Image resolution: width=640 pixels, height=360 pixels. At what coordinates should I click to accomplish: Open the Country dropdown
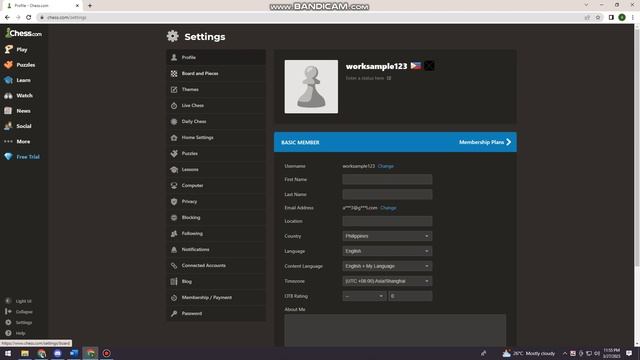pyautogui.click(x=387, y=236)
